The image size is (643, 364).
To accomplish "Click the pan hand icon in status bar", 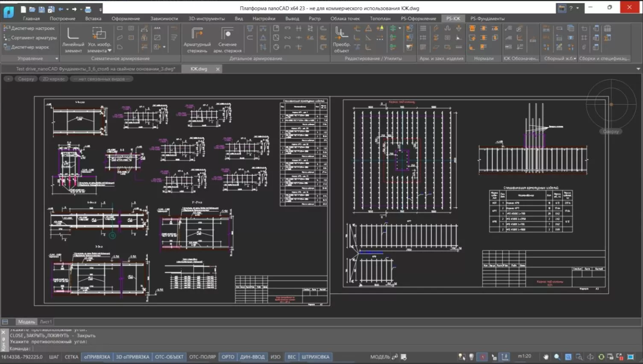I will (546, 357).
